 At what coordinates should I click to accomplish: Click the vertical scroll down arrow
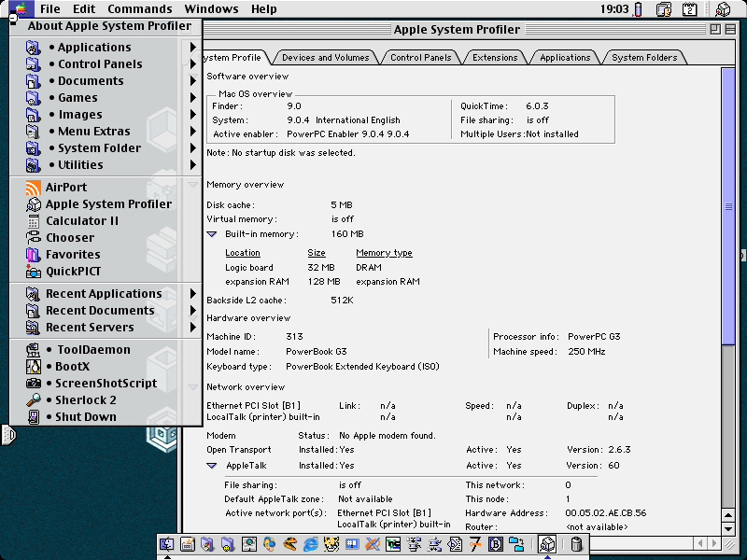pos(728,528)
